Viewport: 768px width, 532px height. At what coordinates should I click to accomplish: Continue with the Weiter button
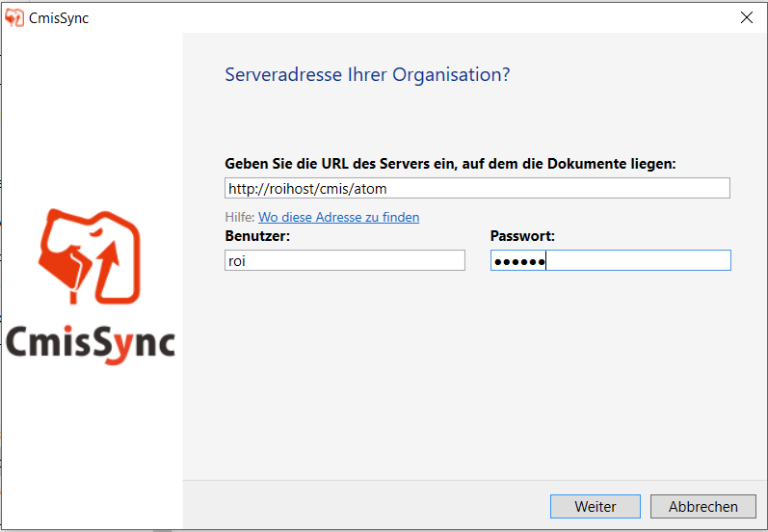pos(596,506)
